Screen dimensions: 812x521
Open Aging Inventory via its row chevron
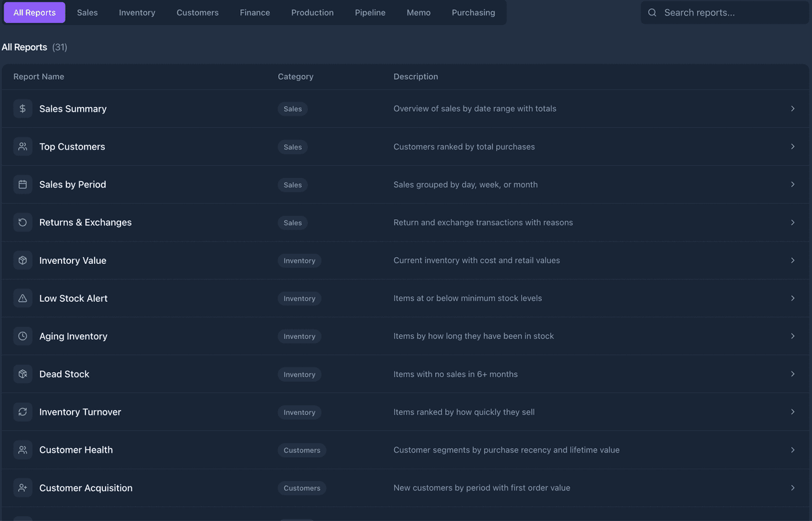coord(792,336)
